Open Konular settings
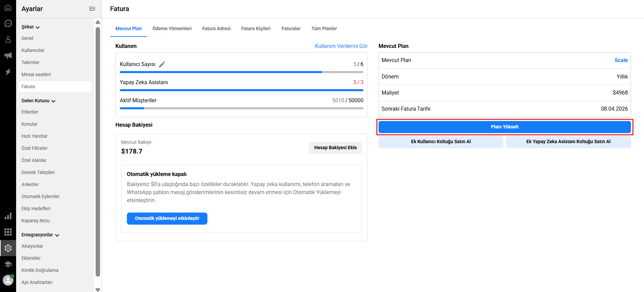 [55, 124]
